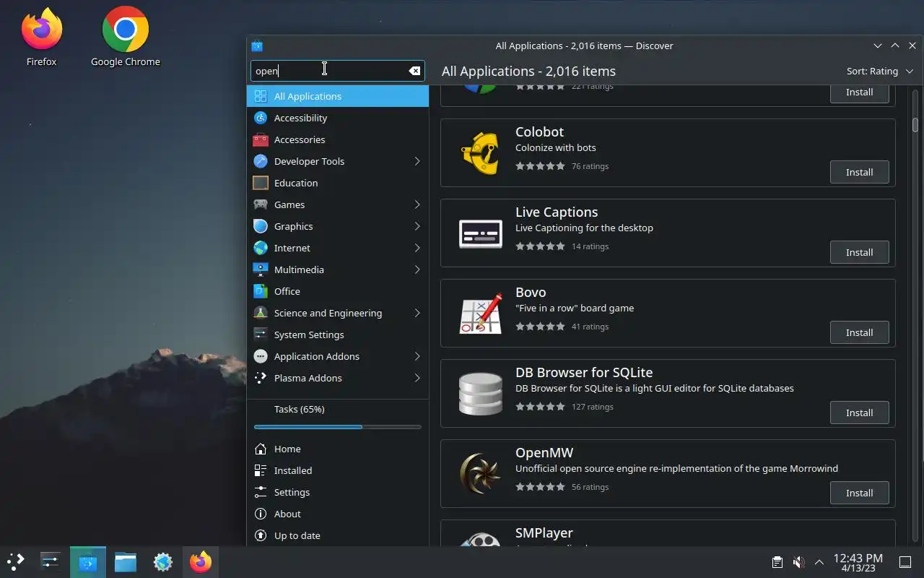This screenshot has height=578, width=924.
Task: Click the SMPlayer app icon
Action: [x=481, y=539]
